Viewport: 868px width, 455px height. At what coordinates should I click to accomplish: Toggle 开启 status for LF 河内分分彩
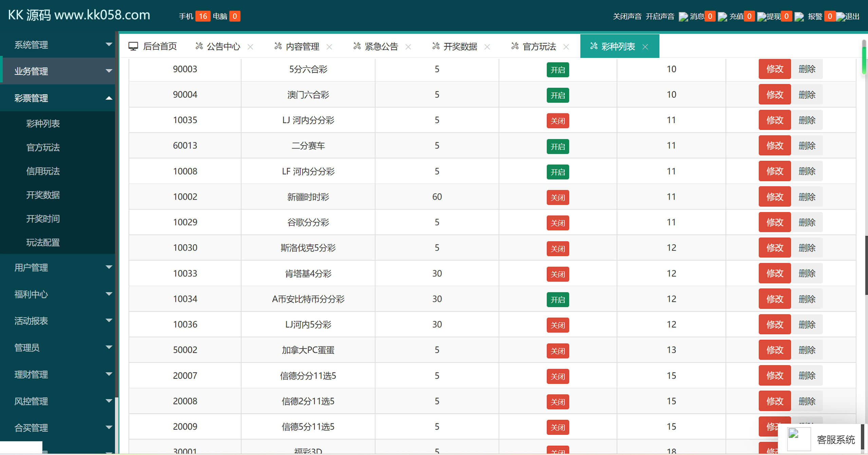pyautogui.click(x=558, y=172)
